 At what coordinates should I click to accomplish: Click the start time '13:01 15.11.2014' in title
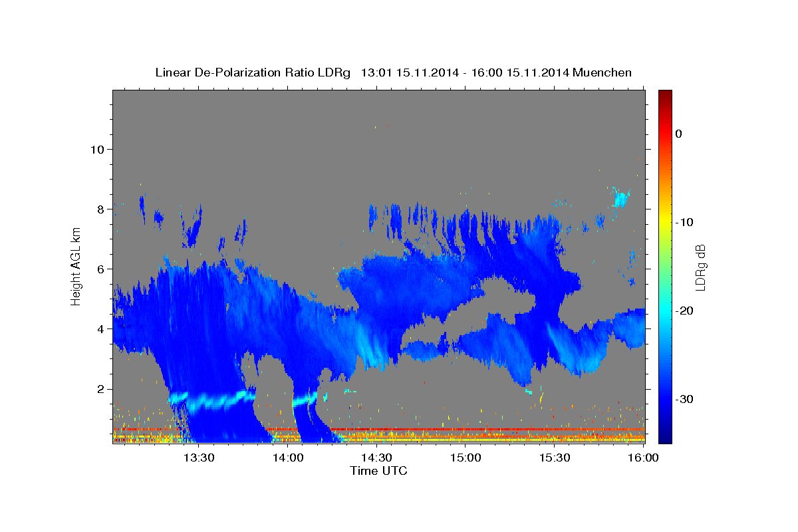409,72
